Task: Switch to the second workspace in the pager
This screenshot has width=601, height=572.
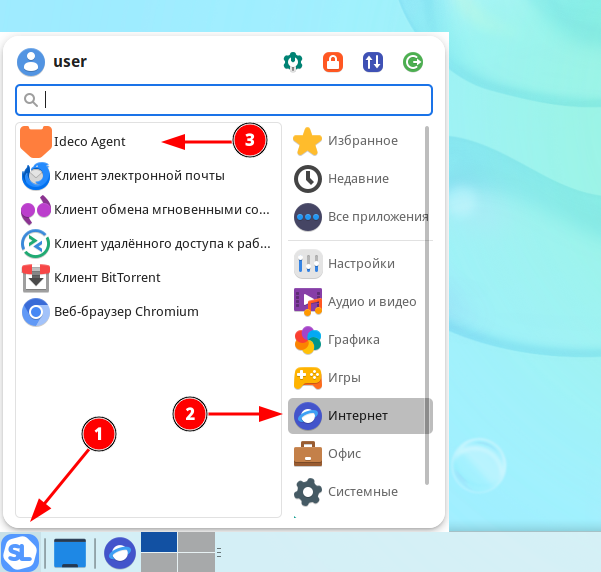Action: [196, 541]
